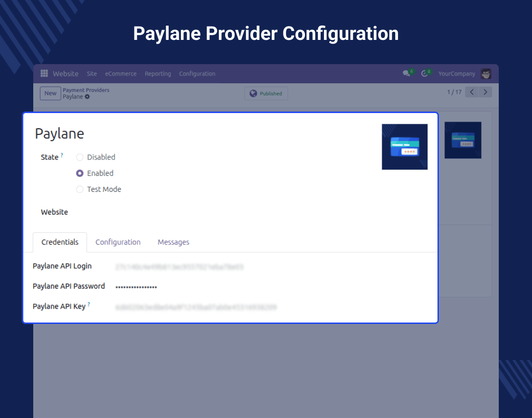The height and width of the screenshot is (418, 532).
Task: Open the conversations chat icon
Action: (x=406, y=73)
